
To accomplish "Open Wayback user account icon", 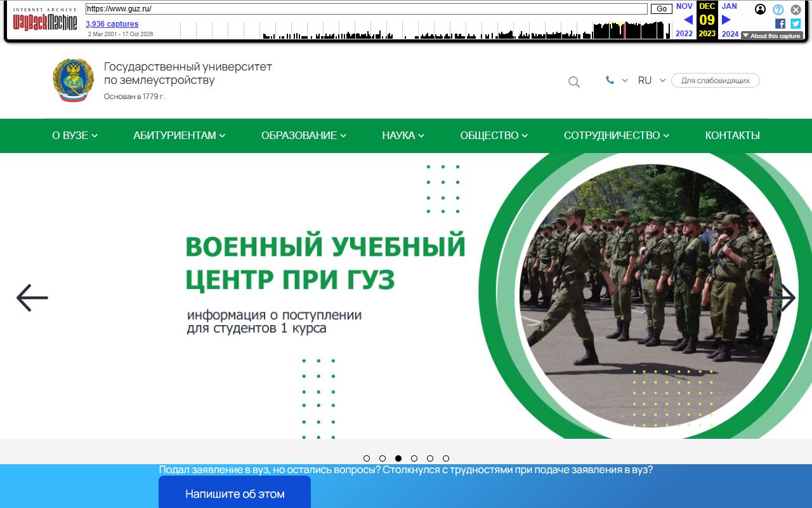I will point(760,10).
